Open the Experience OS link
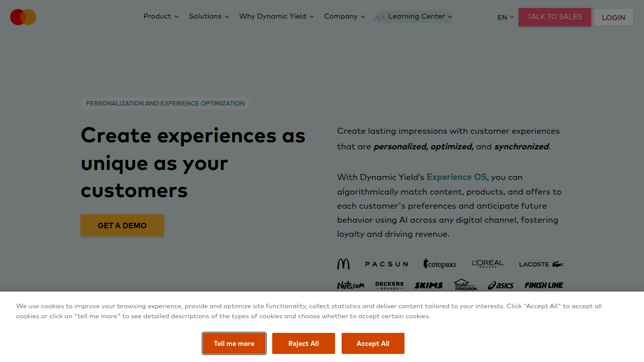The image size is (644, 362). point(457,177)
